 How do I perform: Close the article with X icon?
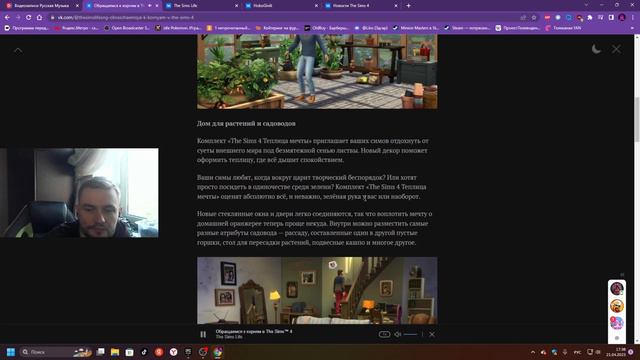click(x=616, y=49)
